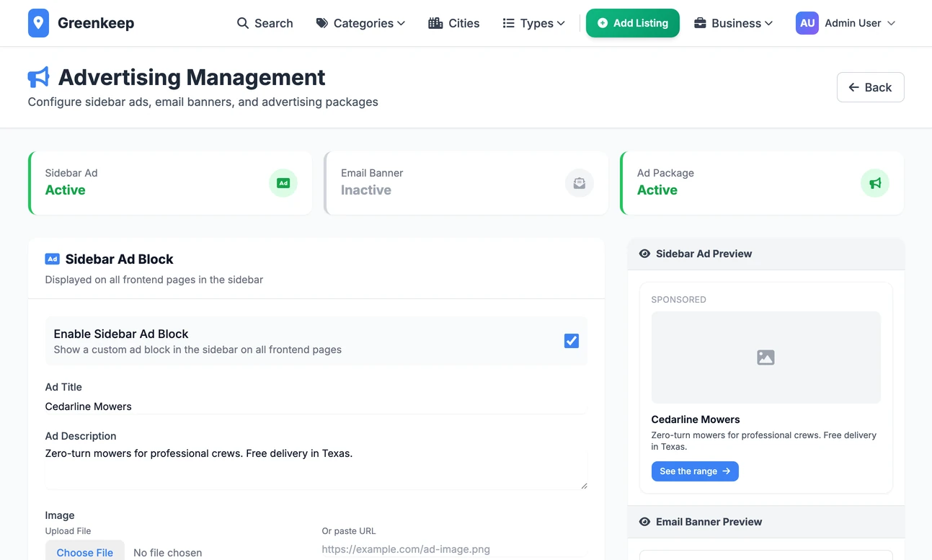Click the Ad badge beside Sidebar Ad Block

tap(52, 259)
